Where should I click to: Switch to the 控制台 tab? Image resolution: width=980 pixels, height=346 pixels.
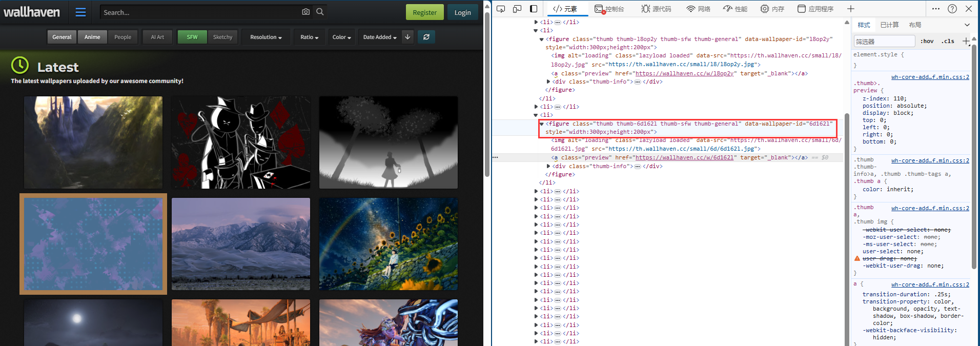click(609, 9)
